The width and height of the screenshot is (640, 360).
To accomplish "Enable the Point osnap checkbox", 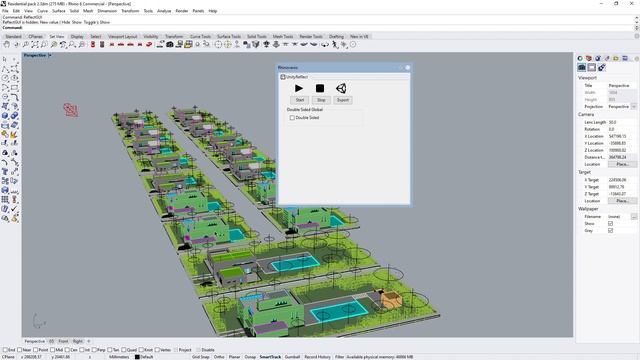I will [36, 350].
